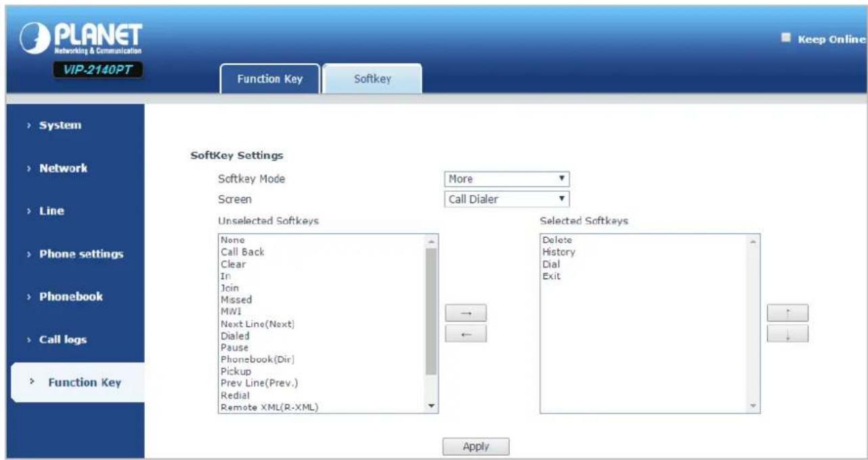Expand the Network sidebar section

coord(63,168)
